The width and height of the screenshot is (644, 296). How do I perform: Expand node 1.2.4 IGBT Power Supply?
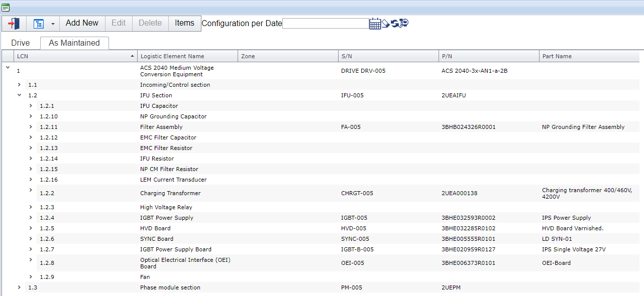31,217
